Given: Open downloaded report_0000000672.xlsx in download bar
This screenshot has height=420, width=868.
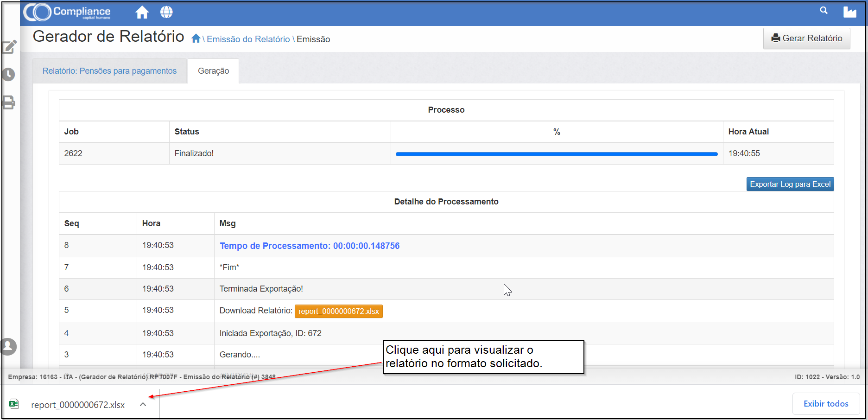Looking at the screenshot, I should 78,405.
